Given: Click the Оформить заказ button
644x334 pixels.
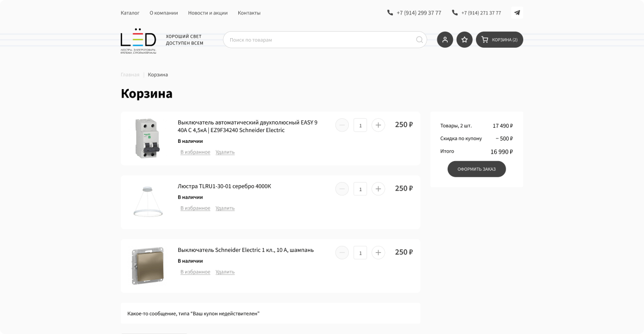Looking at the screenshot, I should click(477, 169).
